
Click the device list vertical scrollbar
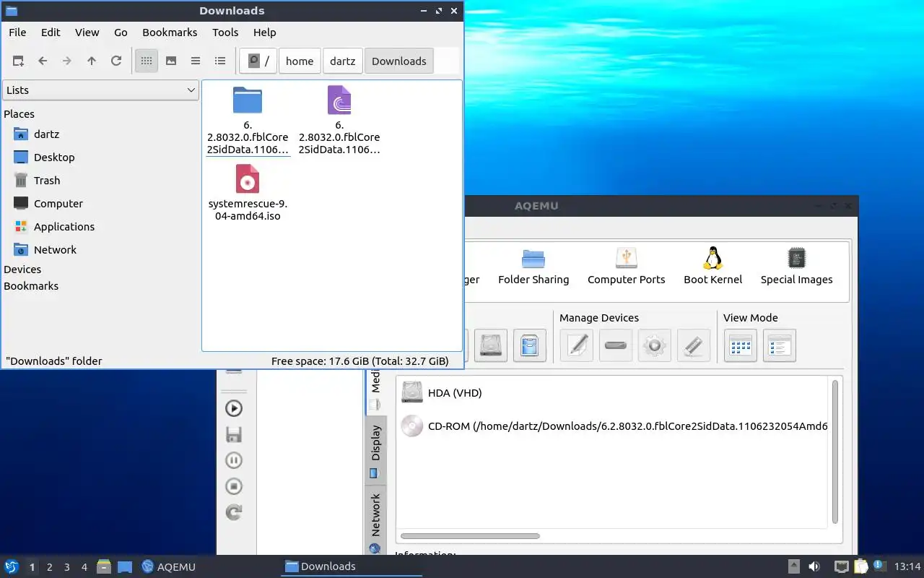point(835,452)
